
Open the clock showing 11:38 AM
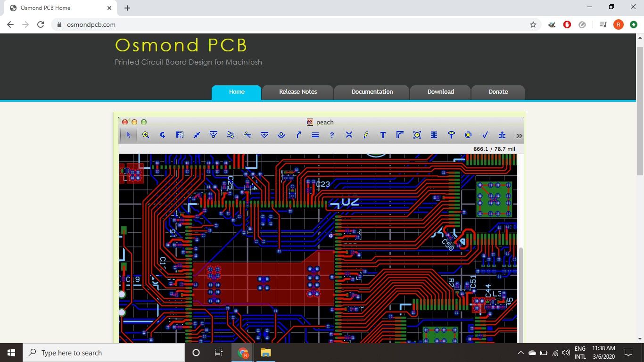(603, 353)
